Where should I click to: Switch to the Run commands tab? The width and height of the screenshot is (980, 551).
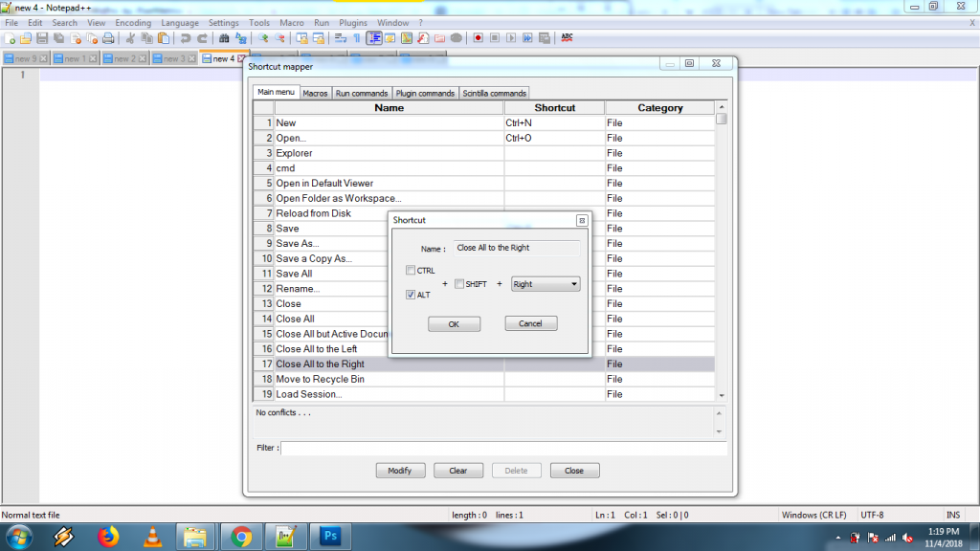coord(362,93)
